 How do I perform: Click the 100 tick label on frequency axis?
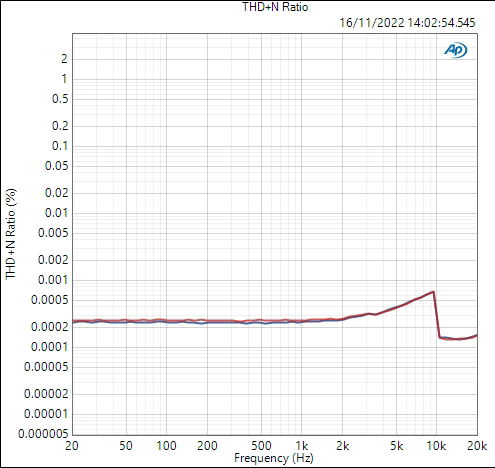tap(166, 446)
